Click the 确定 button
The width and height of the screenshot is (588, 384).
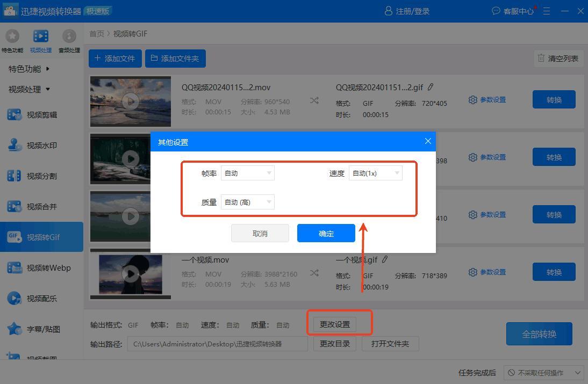pyautogui.click(x=326, y=233)
